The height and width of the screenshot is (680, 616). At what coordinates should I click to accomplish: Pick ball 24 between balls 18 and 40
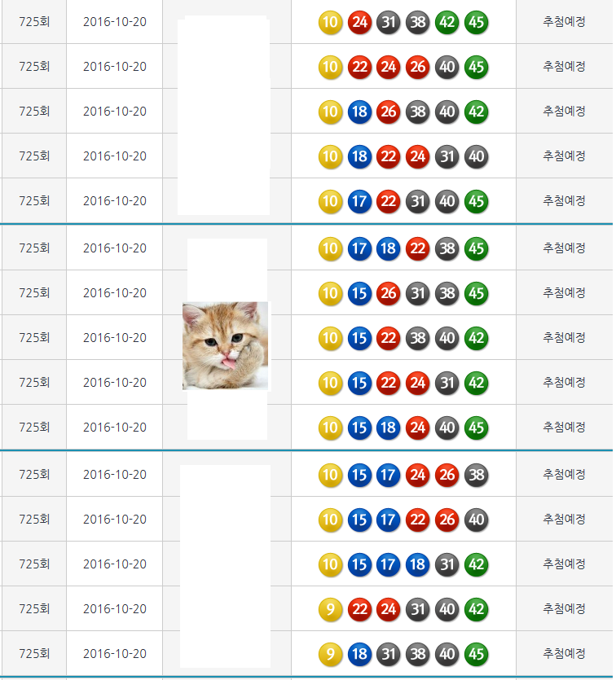(x=418, y=428)
